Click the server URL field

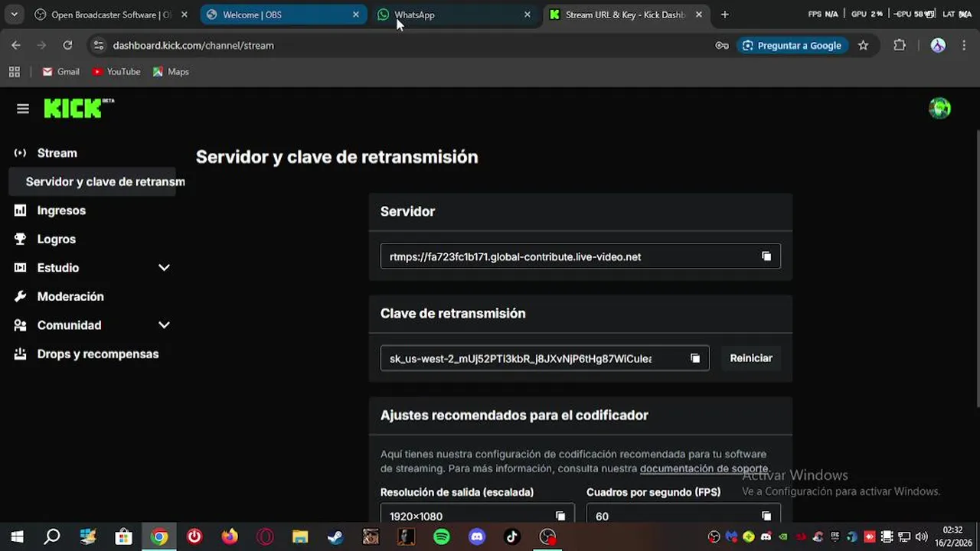tap(580, 256)
